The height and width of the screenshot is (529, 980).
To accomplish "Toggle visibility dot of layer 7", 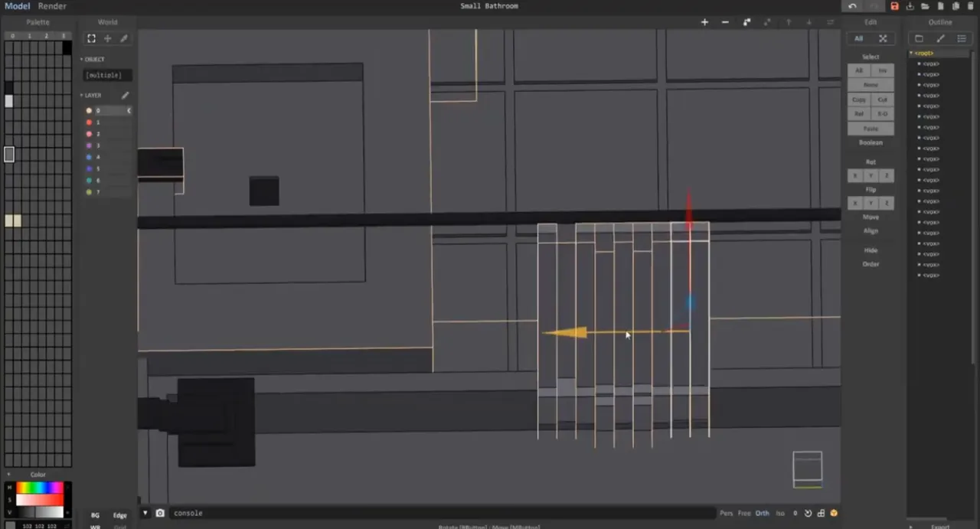I will 89,192.
